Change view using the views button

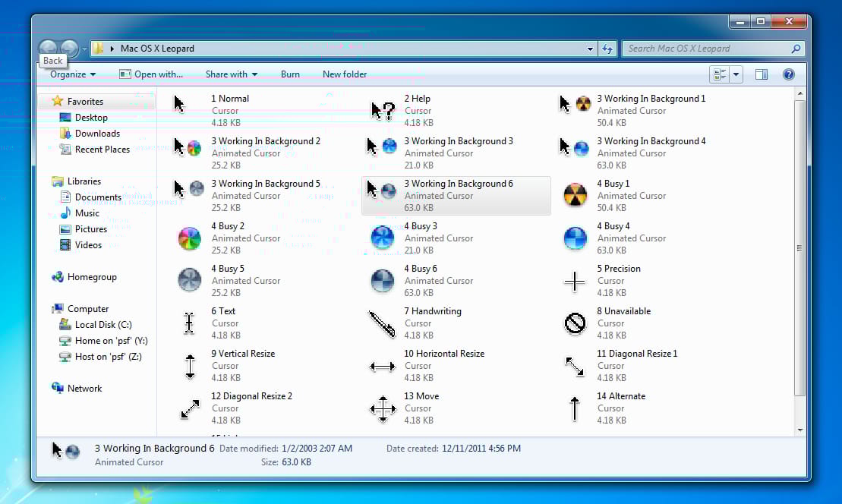pos(720,74)
